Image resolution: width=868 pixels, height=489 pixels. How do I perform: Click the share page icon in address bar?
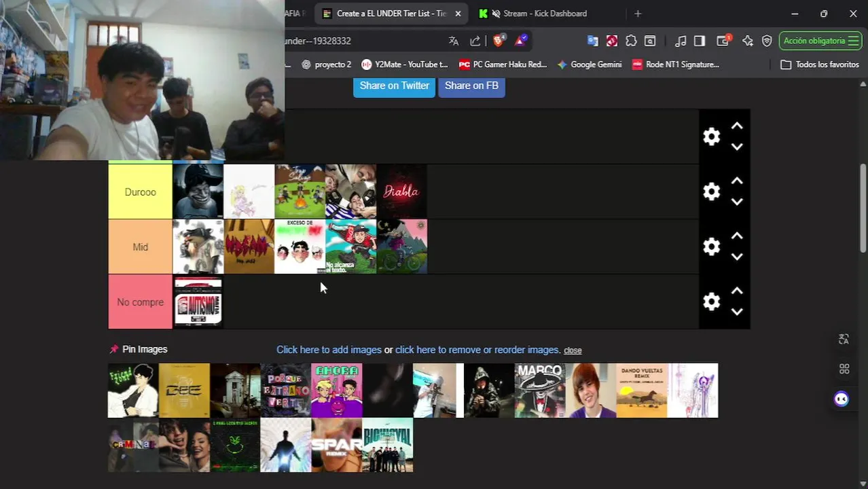475,41
